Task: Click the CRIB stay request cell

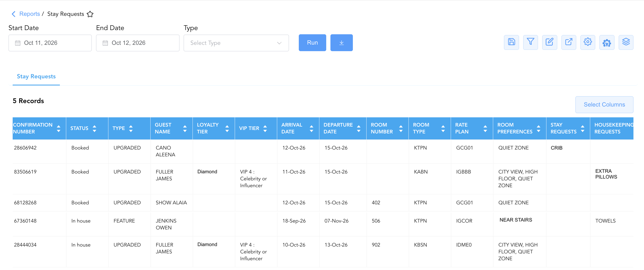Action: pos(557,148)
